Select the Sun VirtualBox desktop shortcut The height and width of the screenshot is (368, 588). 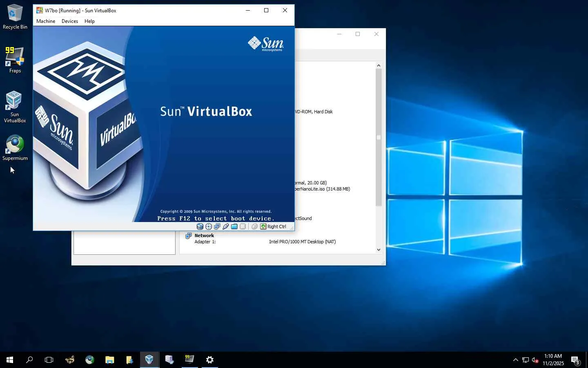click(x=15, y=107)
